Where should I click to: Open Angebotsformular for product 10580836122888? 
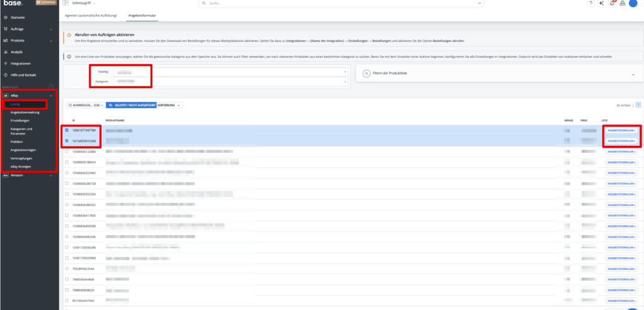(x=621, y=152)
